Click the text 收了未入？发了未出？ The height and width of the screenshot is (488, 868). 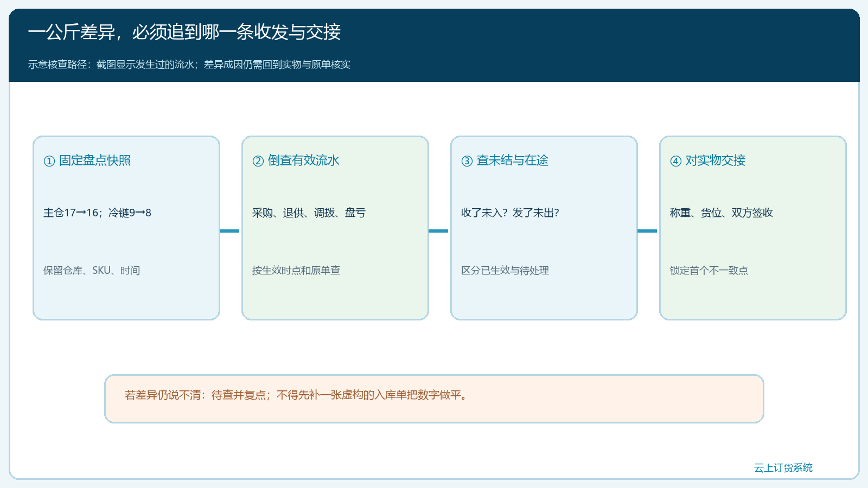click(510, 213)
